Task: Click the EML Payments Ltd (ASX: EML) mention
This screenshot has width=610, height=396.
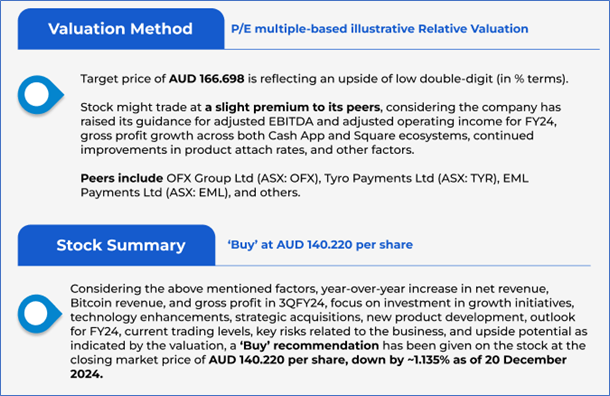Action: [304, 185]
